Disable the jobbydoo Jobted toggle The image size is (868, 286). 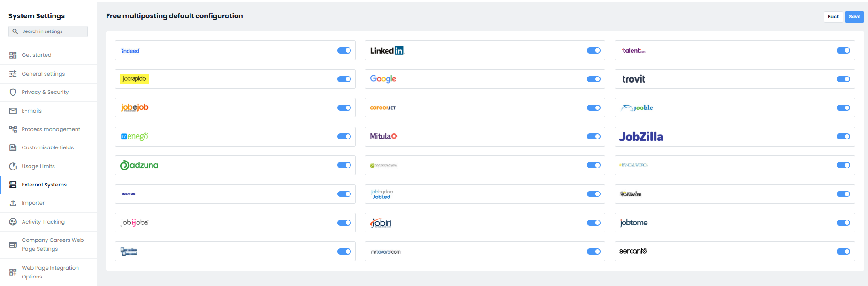coord(594,194)
